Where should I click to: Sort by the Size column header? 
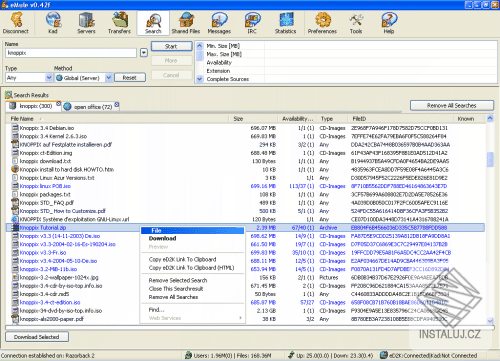click(x=253, y=119)
